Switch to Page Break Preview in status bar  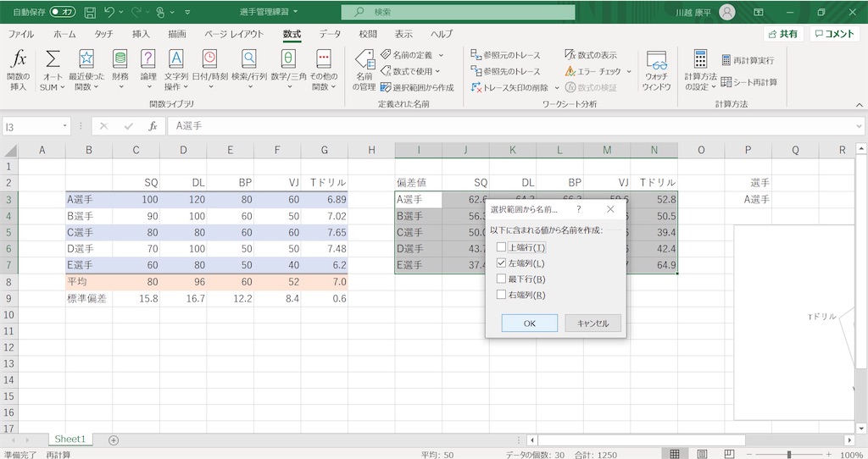coord(730,454)
